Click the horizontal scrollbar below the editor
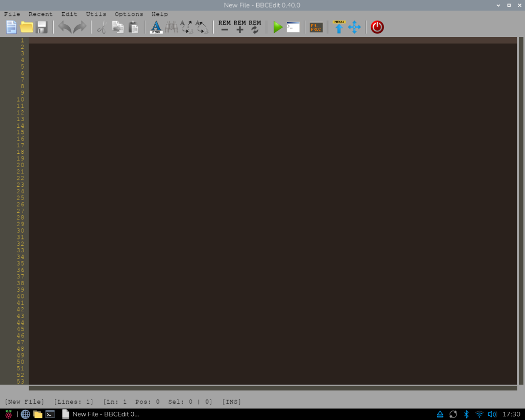525x420 pixels. [x=272, y=388]
